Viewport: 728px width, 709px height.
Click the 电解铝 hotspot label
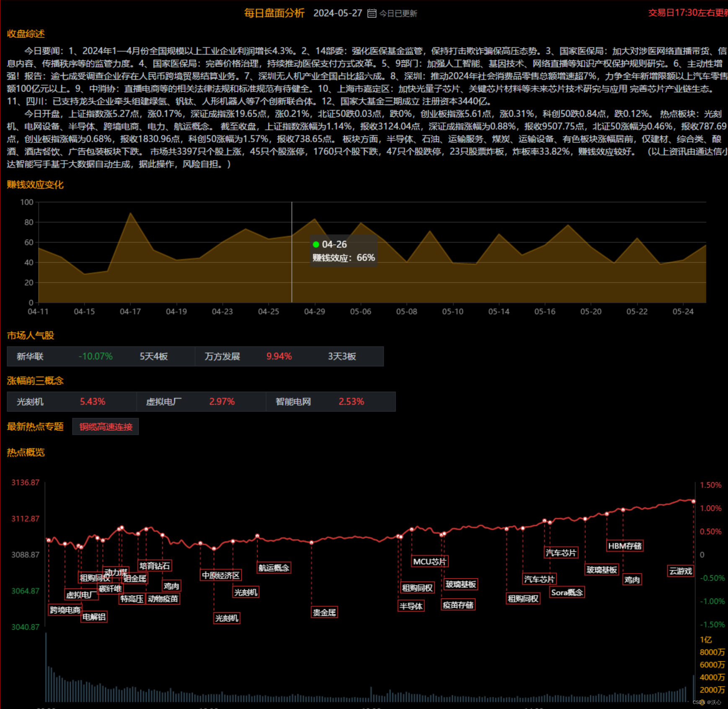point(94,617)
